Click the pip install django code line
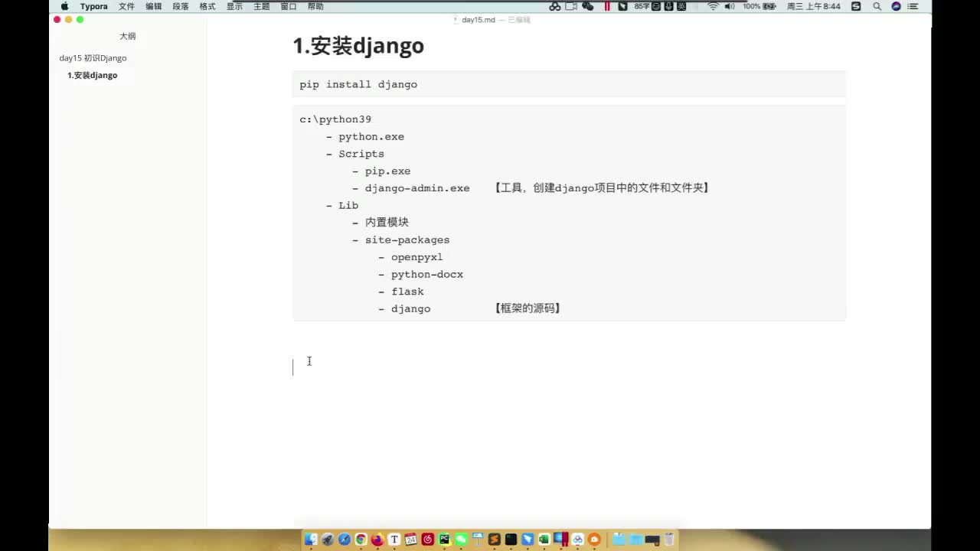 point(358,84)
